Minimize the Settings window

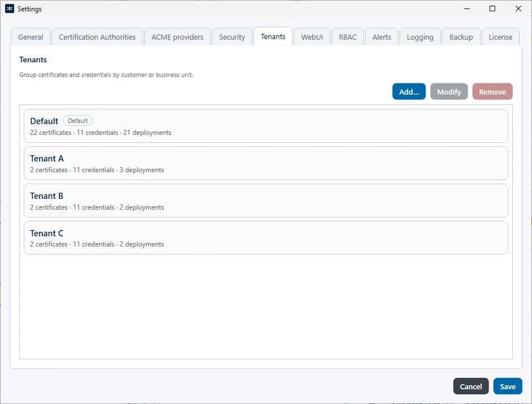[467, 9]
